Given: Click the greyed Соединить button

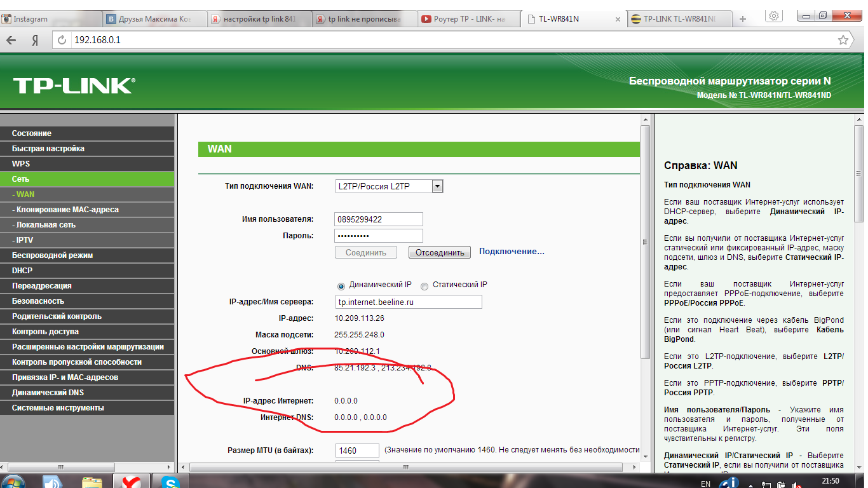Looking at the screenshot, I should coord(366,252).
